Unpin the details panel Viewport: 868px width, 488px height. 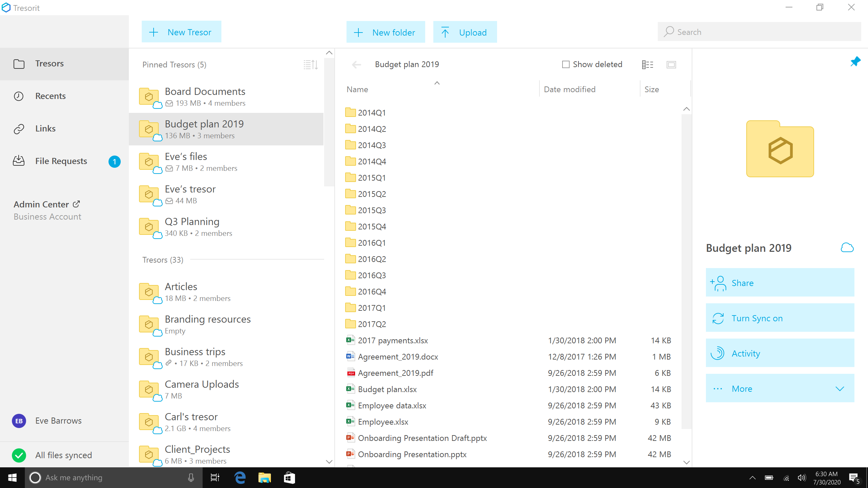point(855,61)
